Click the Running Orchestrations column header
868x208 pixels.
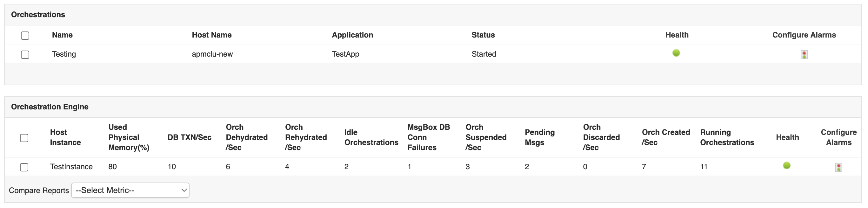tap(727, 137)
